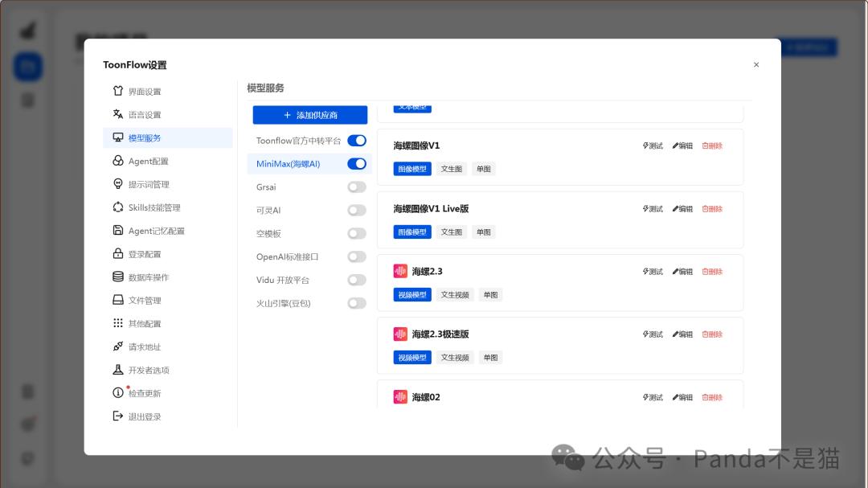
Task: Click the 其他配置 grid icon
Action: (118, 323)
